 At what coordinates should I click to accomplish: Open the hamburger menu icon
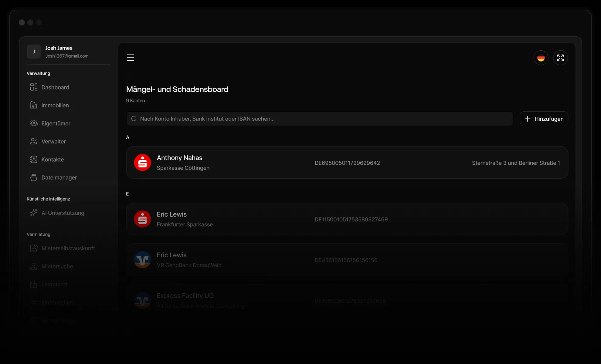pyautogui.click(x=130, y=58)
